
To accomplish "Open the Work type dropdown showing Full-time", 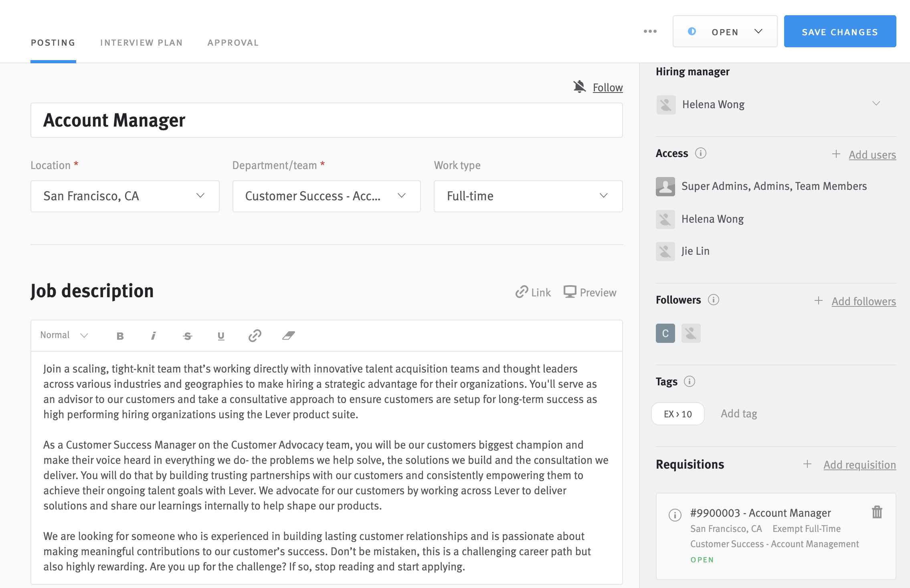I will point(528,196).
